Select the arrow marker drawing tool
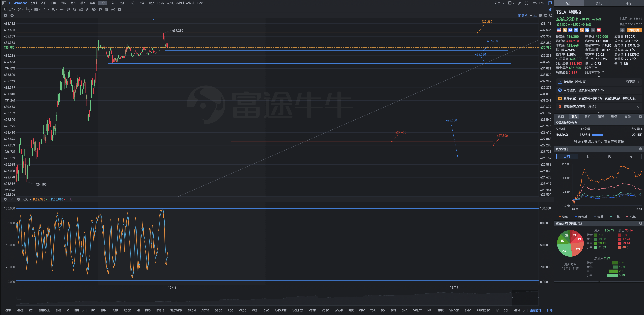The width and height of the screenshot is (644, 315). click(x=53, y=9)
